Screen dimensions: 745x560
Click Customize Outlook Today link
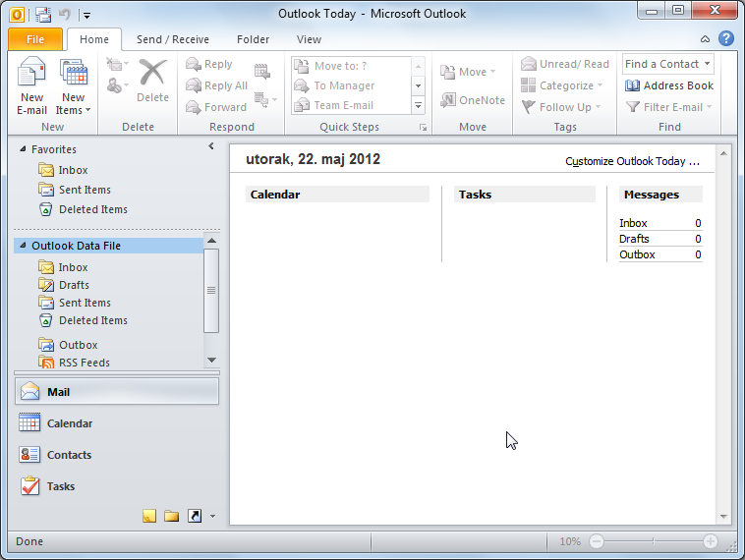click(x=632, y=161)
